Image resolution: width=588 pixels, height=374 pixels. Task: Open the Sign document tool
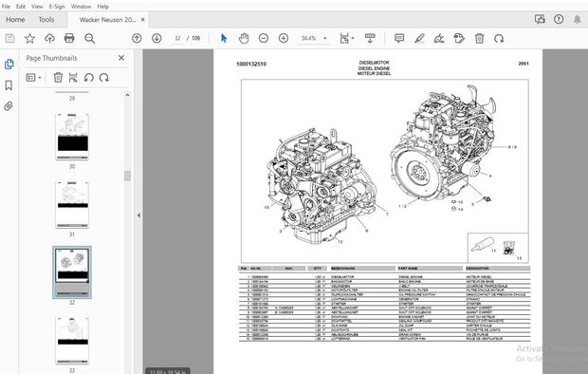439,38
